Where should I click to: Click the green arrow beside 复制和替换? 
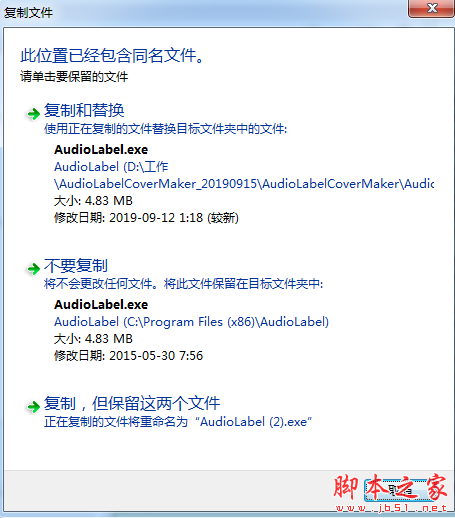tap(33, 114)
